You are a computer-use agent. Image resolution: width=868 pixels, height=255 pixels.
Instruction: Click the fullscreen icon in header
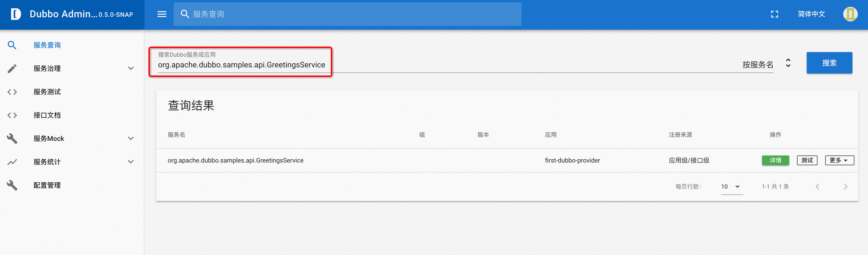click(x=774, y=14)
